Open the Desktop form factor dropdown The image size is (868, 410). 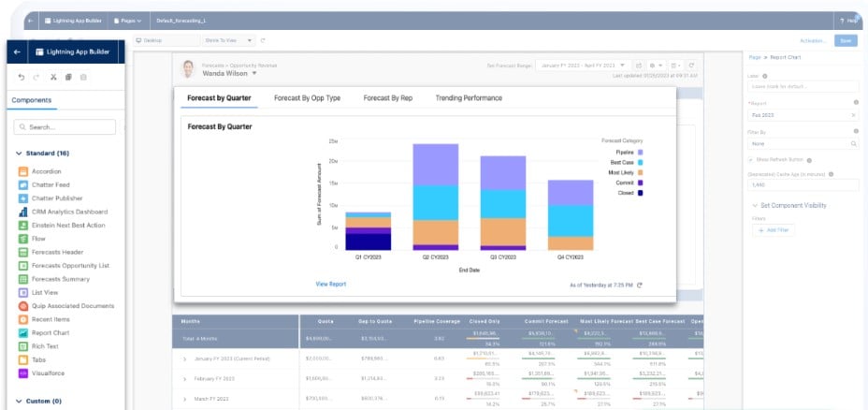166,40
